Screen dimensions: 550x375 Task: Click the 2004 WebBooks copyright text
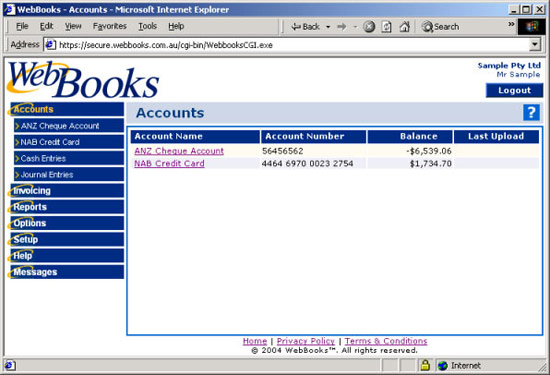tap(334, 350)
